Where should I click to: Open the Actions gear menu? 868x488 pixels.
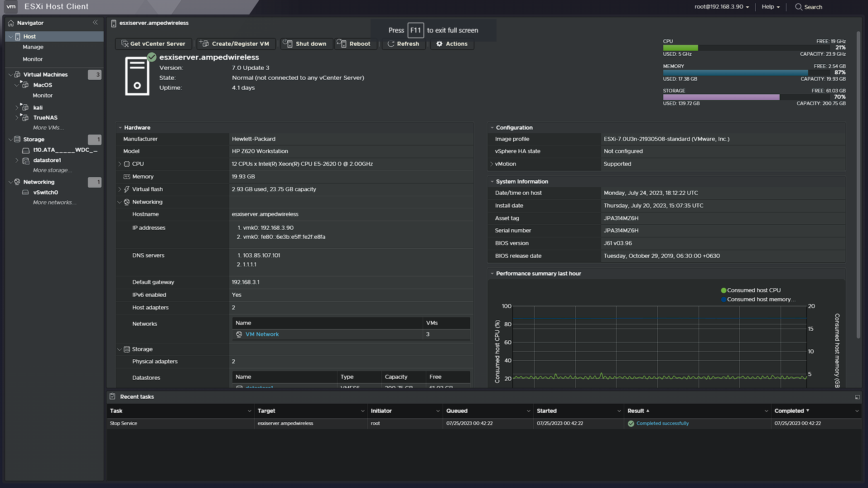click(452, 44)
